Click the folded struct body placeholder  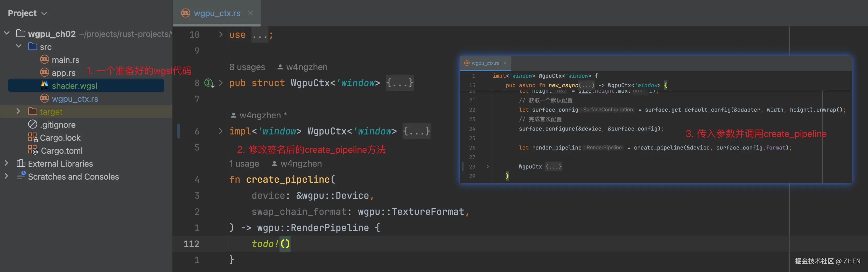(x=400, y=83)
